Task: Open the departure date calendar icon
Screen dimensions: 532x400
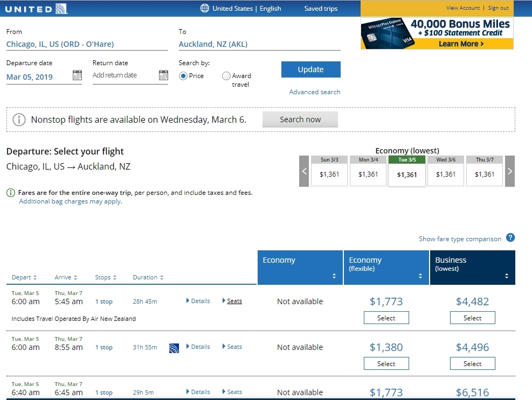Action: point(78,75)
